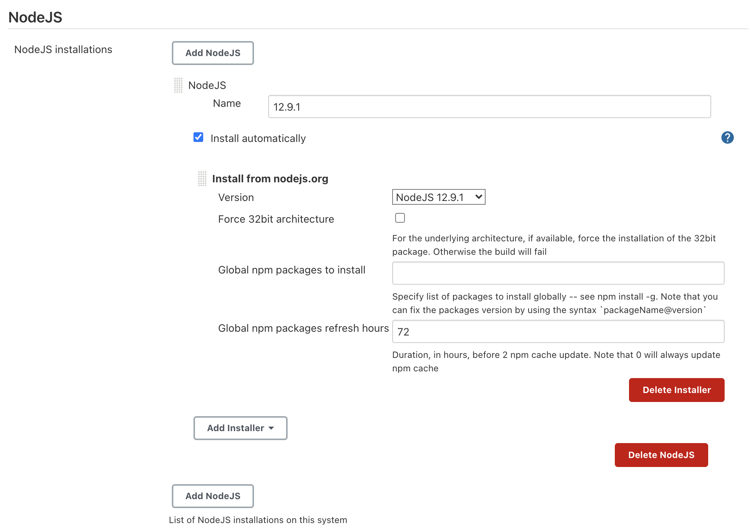Screen dimensions: 756x532
Task: Click the blue help question mark icon
Action: (x=727, y=137)
